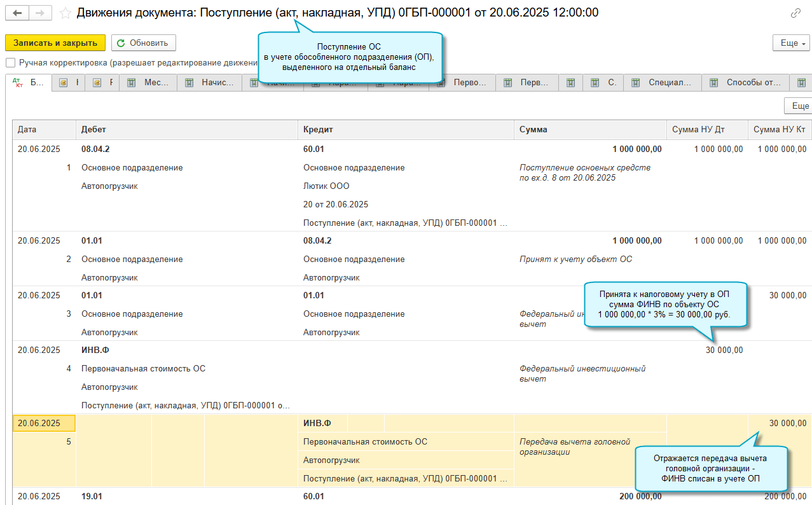Select the 'Специал…' register tab

pos(663,83)
